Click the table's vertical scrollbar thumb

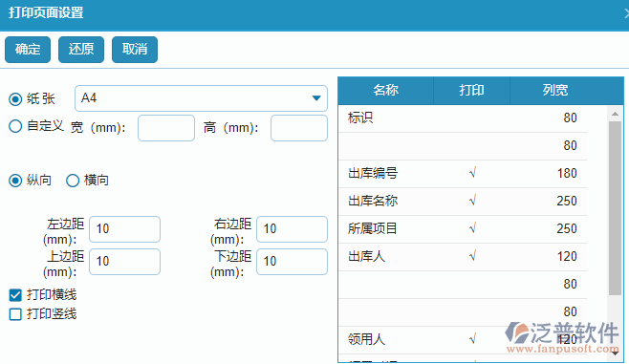(x=615, y=208)
